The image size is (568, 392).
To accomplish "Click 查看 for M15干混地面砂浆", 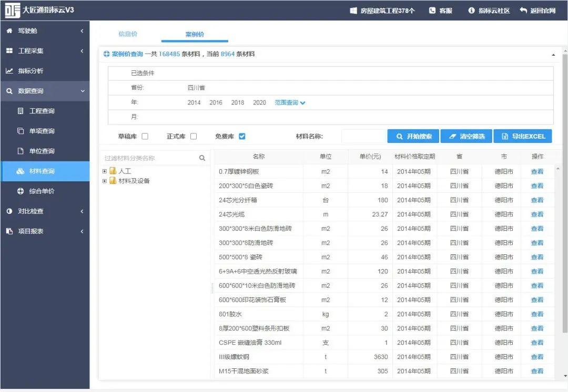I will pyautogui.click(x=537, y=371).
